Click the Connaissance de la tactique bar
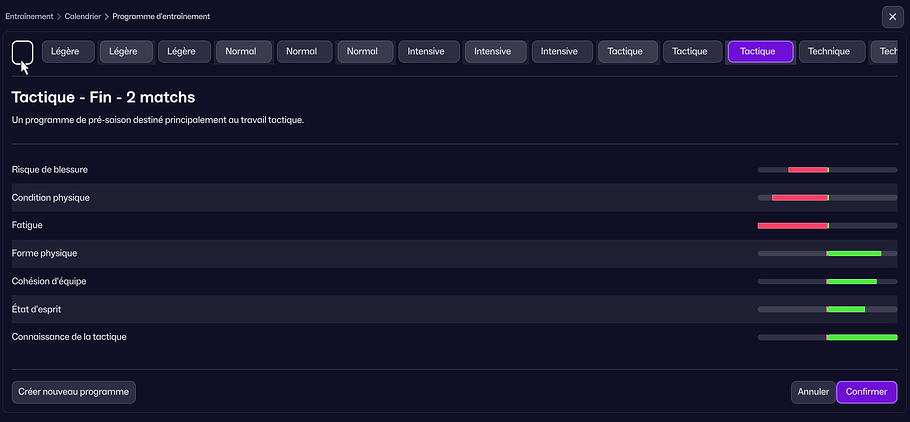The width and height of the screenshot is (910, 422). tap(827, 338)
